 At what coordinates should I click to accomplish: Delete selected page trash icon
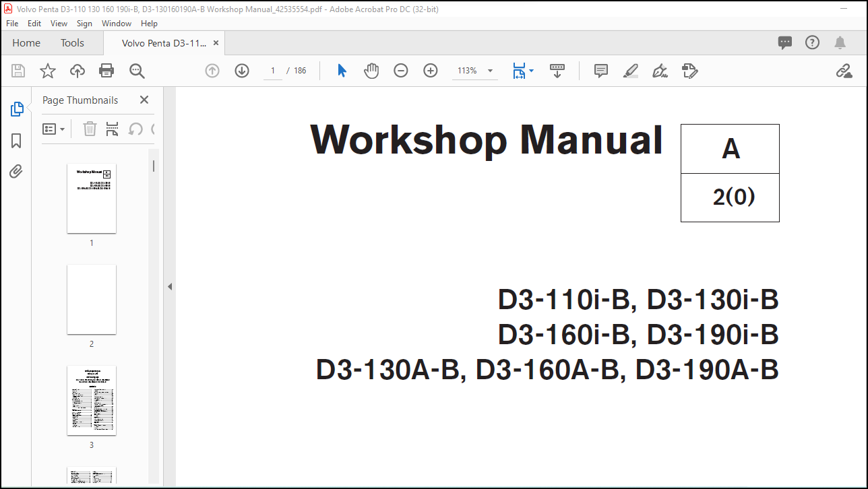pyautogui.click(x=90, y=129)
